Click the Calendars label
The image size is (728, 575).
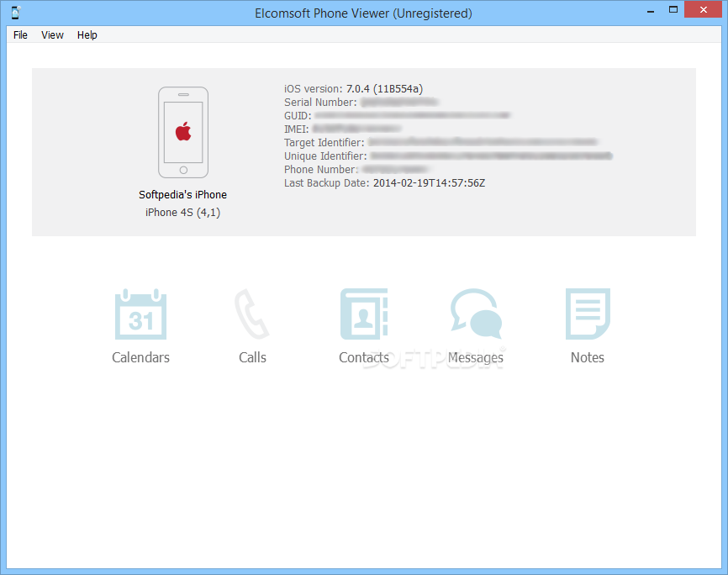coord(140,357)
